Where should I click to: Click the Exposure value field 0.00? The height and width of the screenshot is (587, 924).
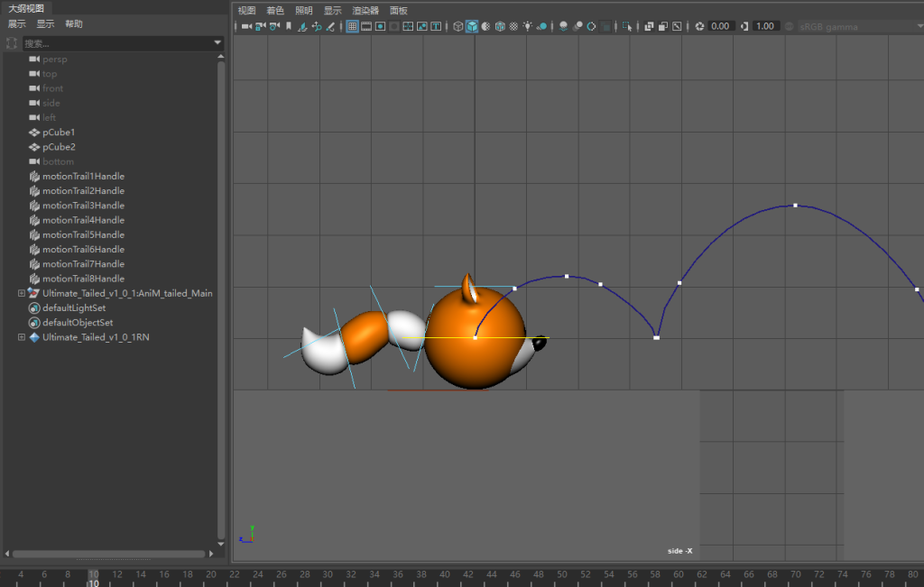coord(721,26)
